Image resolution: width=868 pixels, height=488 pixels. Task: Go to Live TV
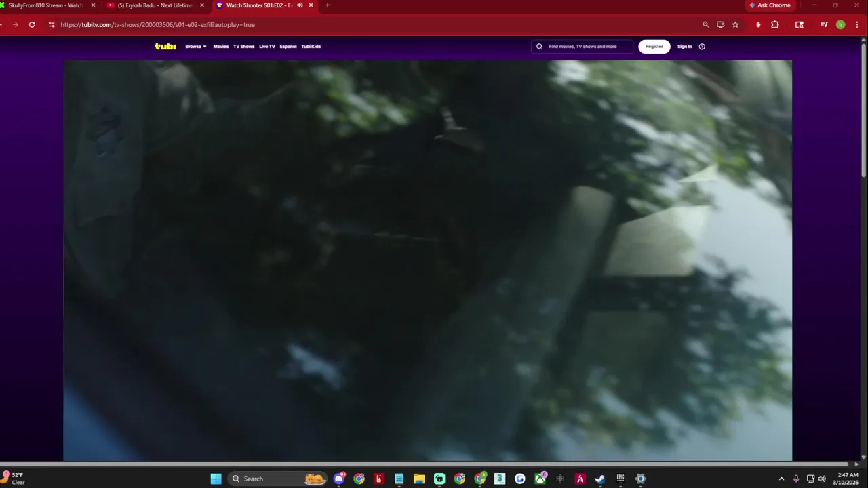(267, 47)
